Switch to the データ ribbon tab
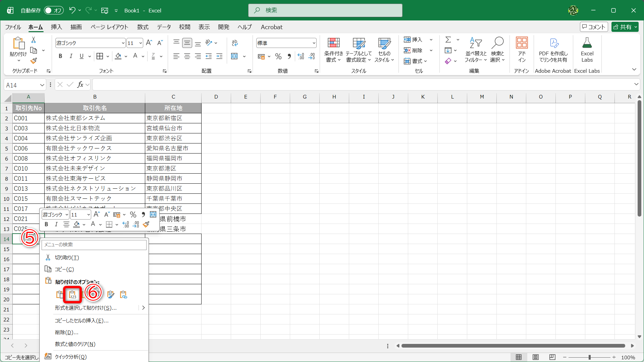Image resolution: width=644 pixels, height=362 pixels. 164,27
